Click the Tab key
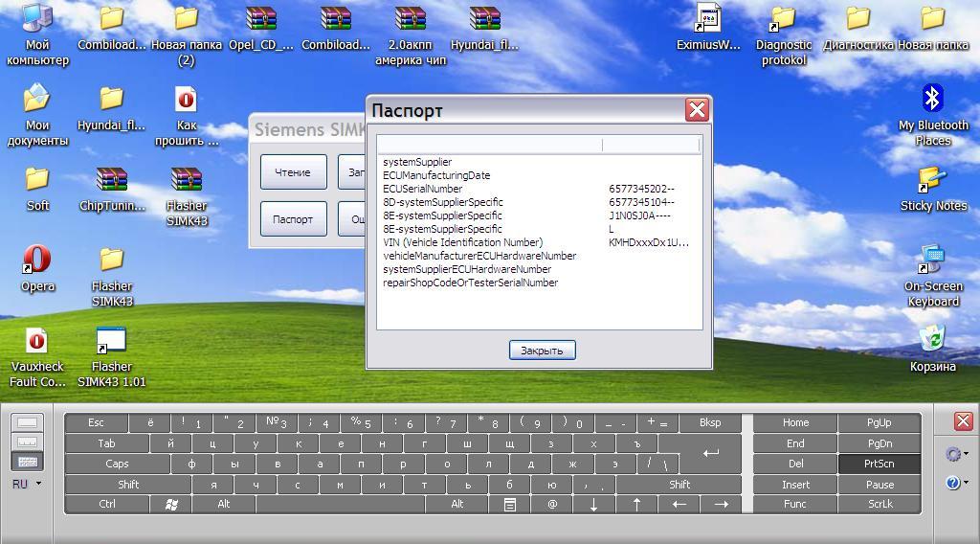980x544 pixels. tap(106, 443)
